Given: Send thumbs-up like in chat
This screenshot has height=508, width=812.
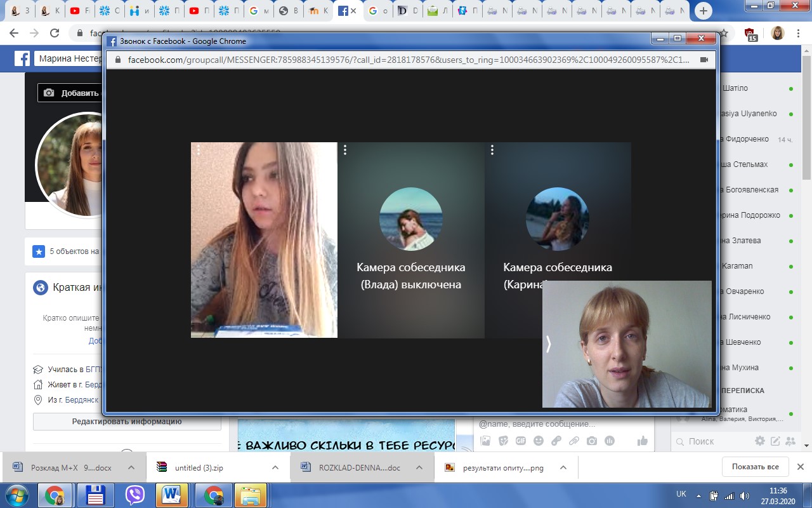Looking at the screenshot, I should pos(643,441).
